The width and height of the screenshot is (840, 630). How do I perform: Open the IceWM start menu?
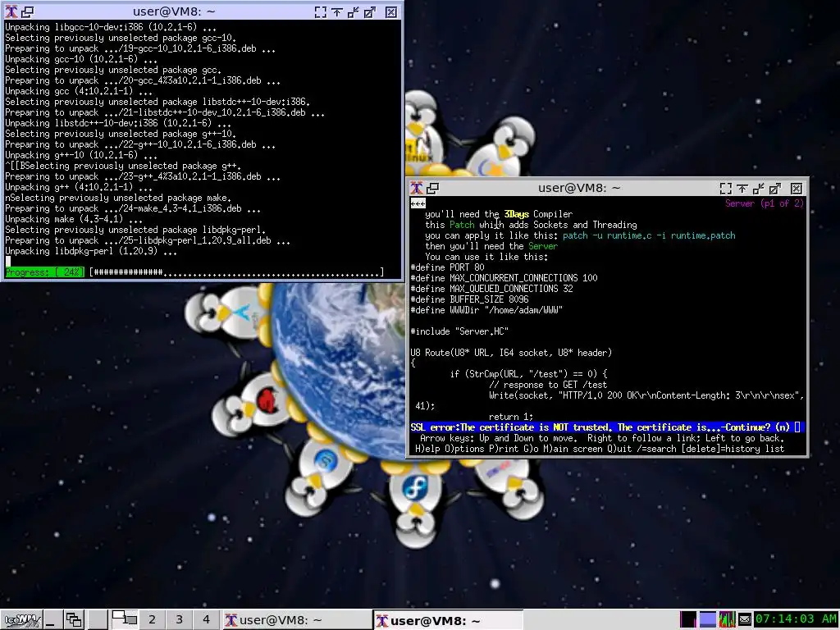click(x=21, y=620)
